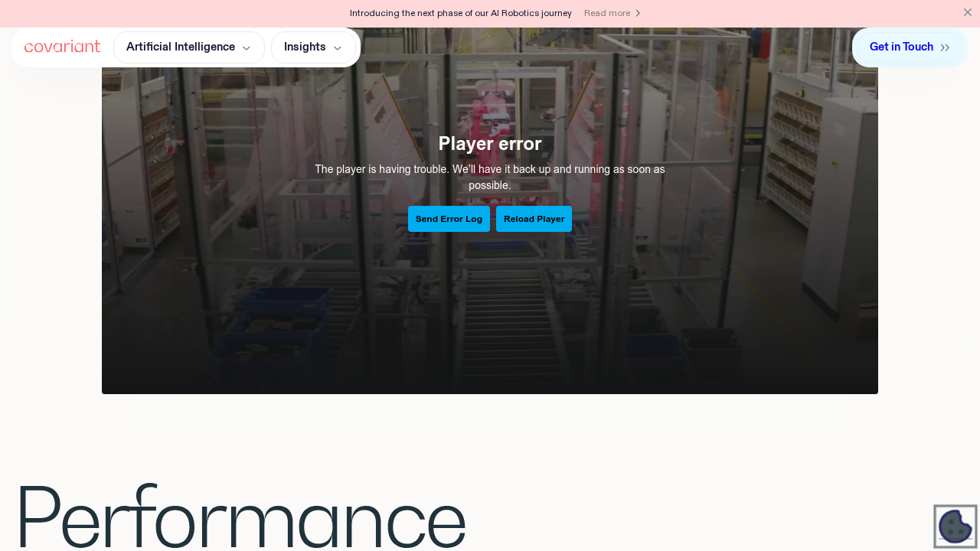Click the player trouble message text

click(x=490, y=177)
